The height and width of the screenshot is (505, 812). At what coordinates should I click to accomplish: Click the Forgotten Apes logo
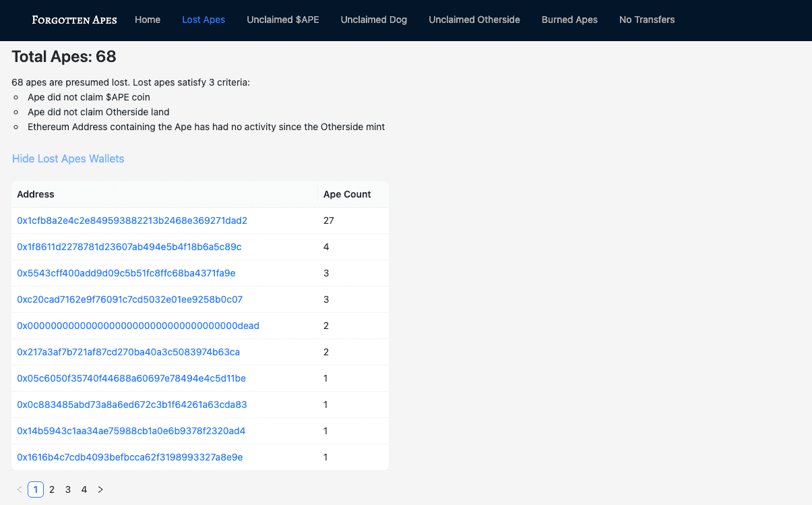74,20
